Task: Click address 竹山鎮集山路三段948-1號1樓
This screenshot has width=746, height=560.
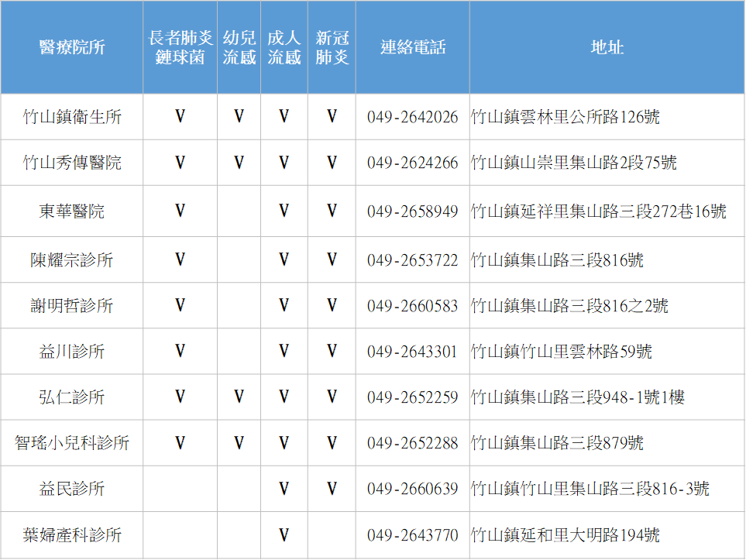Action: point(578,397)
